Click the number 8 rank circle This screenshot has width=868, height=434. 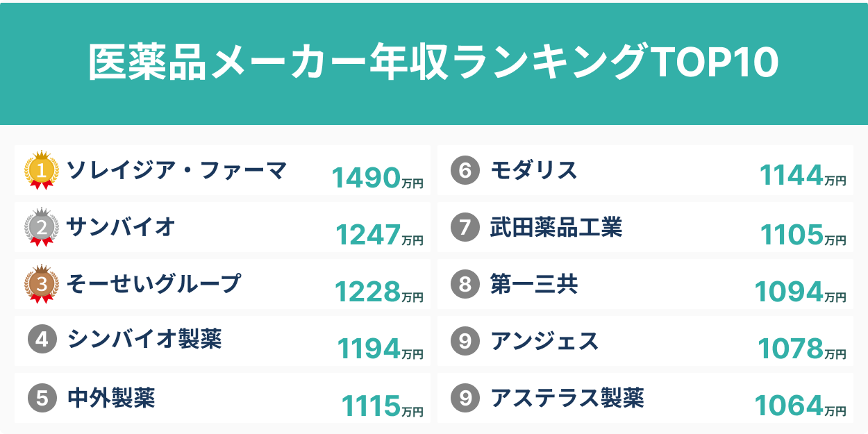(x=465, y=284)
